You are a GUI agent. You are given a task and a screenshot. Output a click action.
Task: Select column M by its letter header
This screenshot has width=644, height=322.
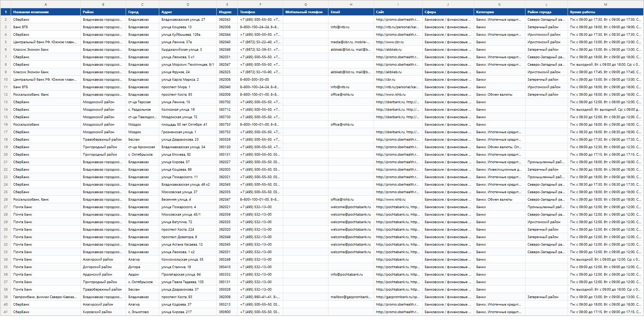(x=605, y=4)
